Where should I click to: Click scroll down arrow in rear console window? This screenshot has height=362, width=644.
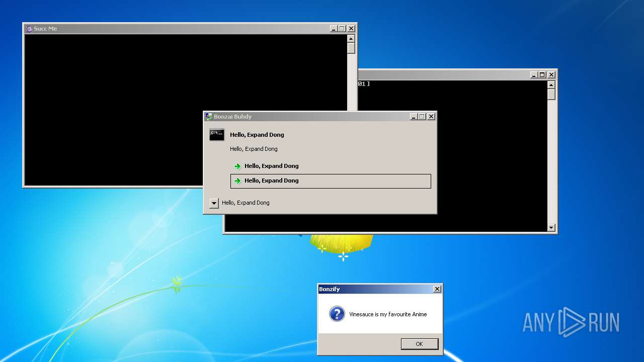point(551,228)
